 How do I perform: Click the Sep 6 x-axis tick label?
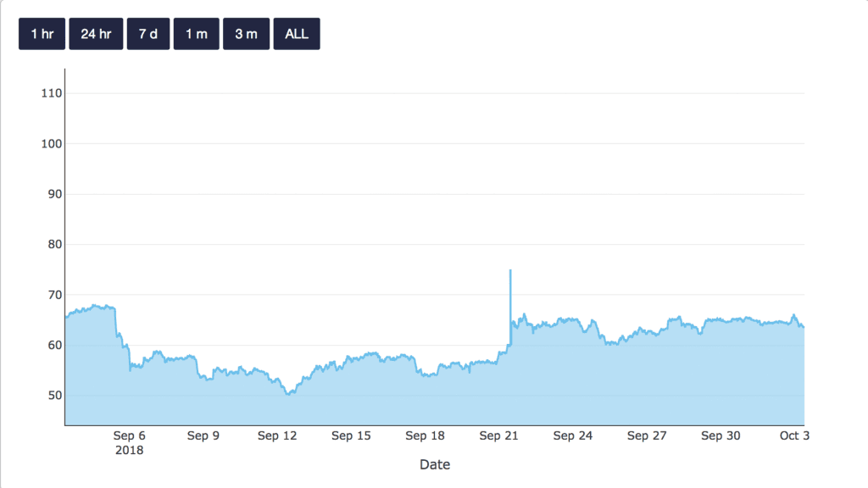click(x=129, y=436)
